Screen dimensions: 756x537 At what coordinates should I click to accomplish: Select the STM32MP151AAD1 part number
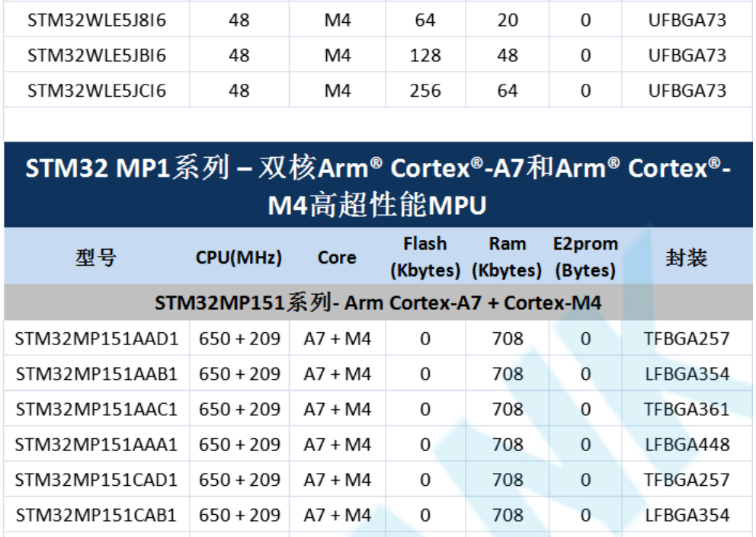coord(98,338)
